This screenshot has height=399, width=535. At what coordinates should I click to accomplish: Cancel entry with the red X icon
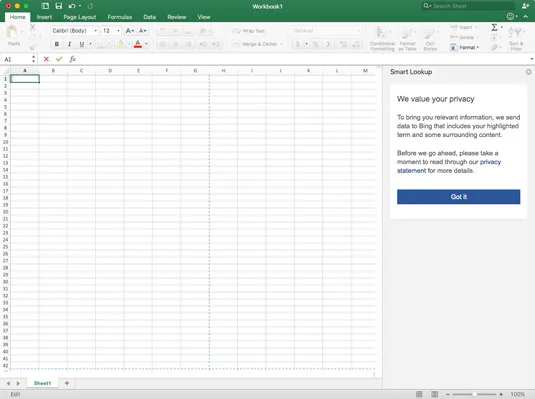point(46,59)
